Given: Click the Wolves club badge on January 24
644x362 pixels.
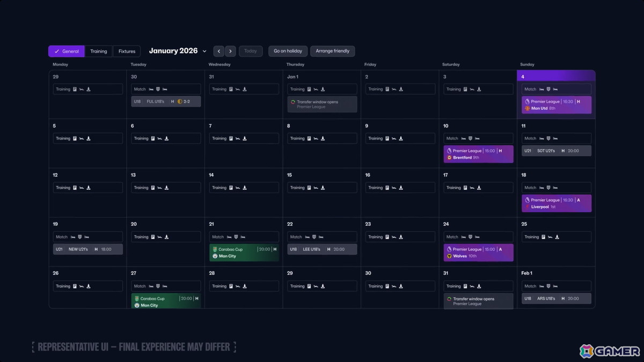Looking at the screenshot, I should pyautogui.click(x=449, y=256).
